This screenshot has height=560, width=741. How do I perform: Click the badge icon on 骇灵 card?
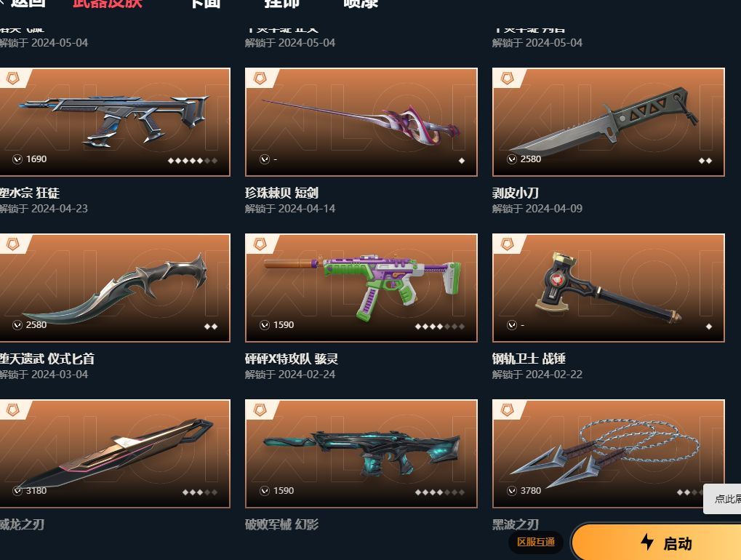click(x=260, y=244)
